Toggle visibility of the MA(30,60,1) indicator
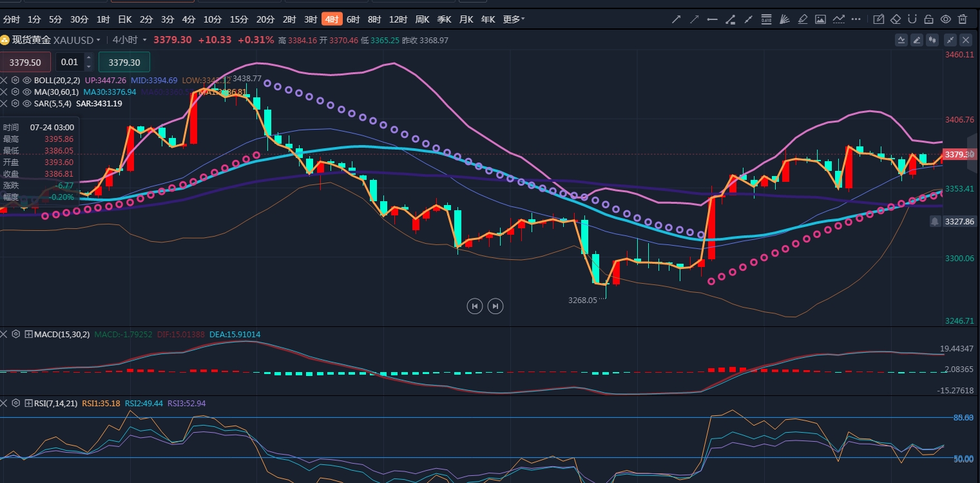This screenshot has width=980, height=483. [27, 92]
